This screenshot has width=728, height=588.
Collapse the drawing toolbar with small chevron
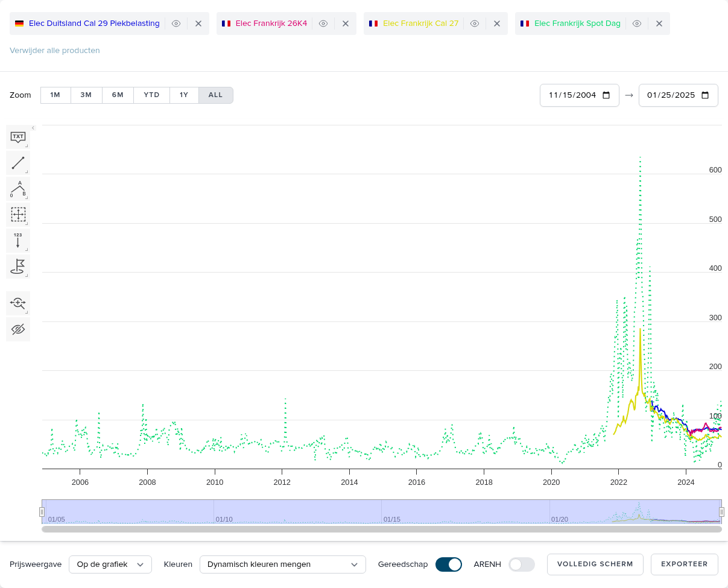(x=33, y=128)
